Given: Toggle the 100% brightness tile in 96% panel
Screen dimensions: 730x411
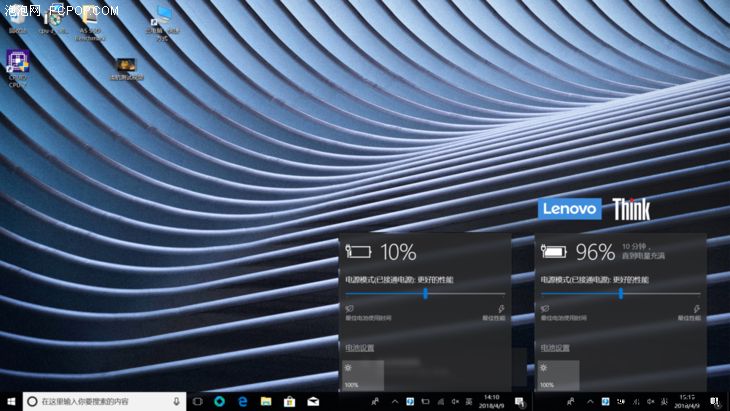Looking at the screenshot, I should [x=559, y=376].
